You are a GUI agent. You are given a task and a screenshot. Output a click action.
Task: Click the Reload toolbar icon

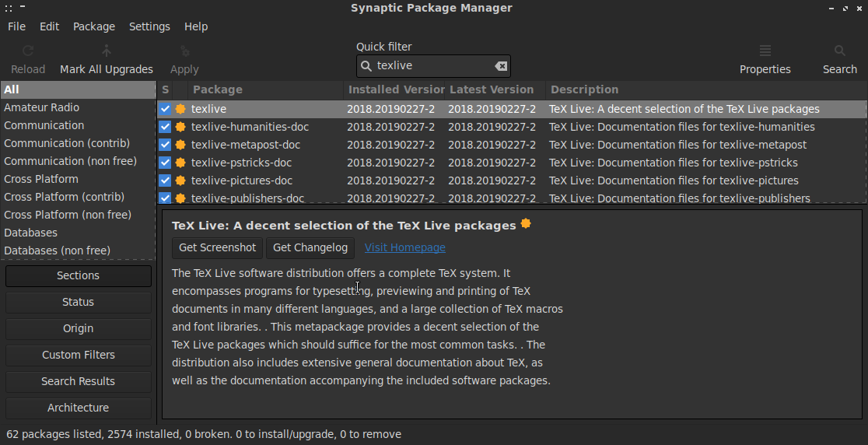(x=28, y=51)
